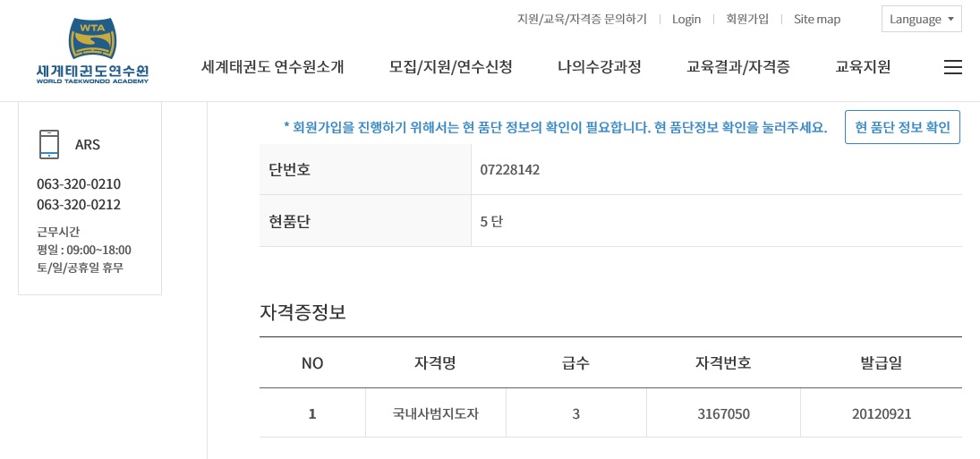Click the 발급일 column header
The height and width of the screenshot is (459, 980).
pos(882,363)
